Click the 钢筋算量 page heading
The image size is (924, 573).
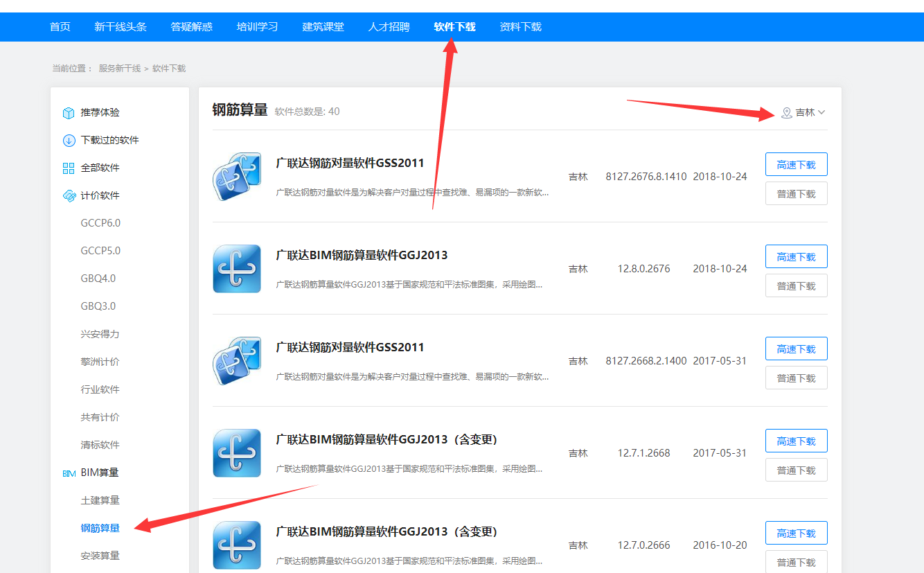point(240,110)
